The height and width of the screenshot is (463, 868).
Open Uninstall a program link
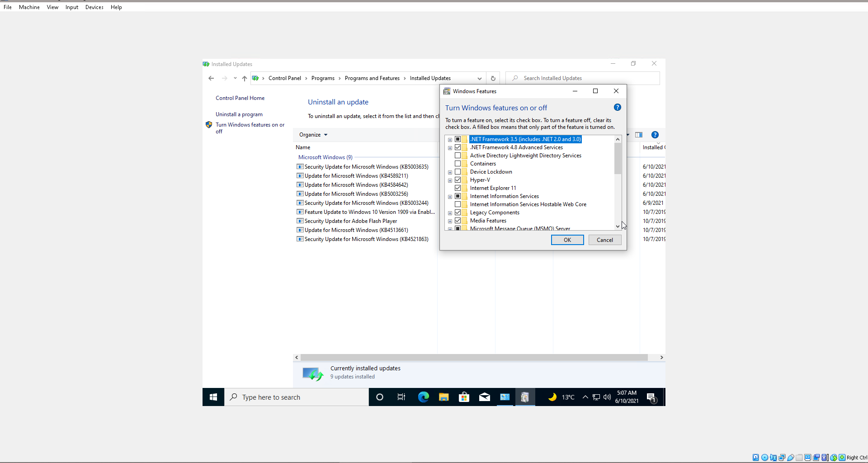[x=239, y=114]
